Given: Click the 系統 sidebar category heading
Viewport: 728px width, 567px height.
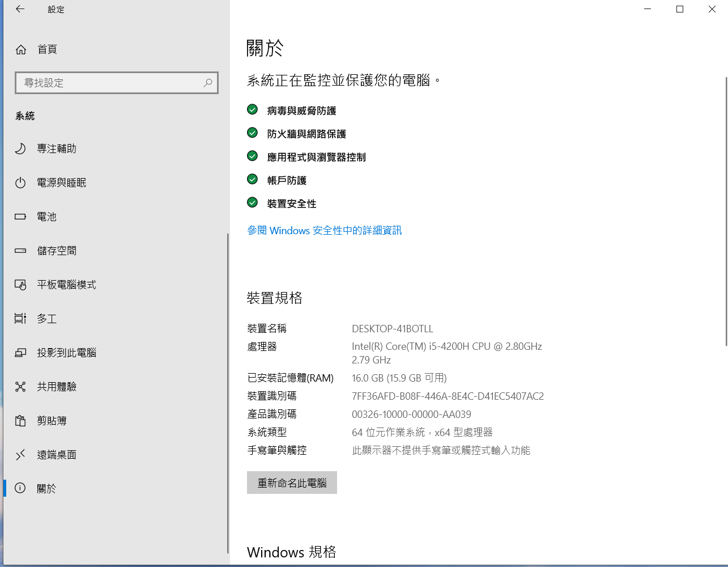Looking at the screenshot, I should (x=25, y=116).
